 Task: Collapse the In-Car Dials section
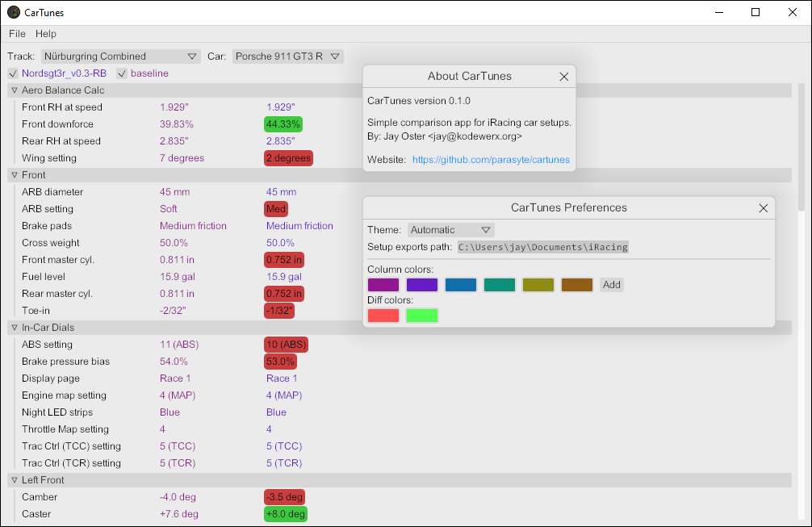pos(15,328)
